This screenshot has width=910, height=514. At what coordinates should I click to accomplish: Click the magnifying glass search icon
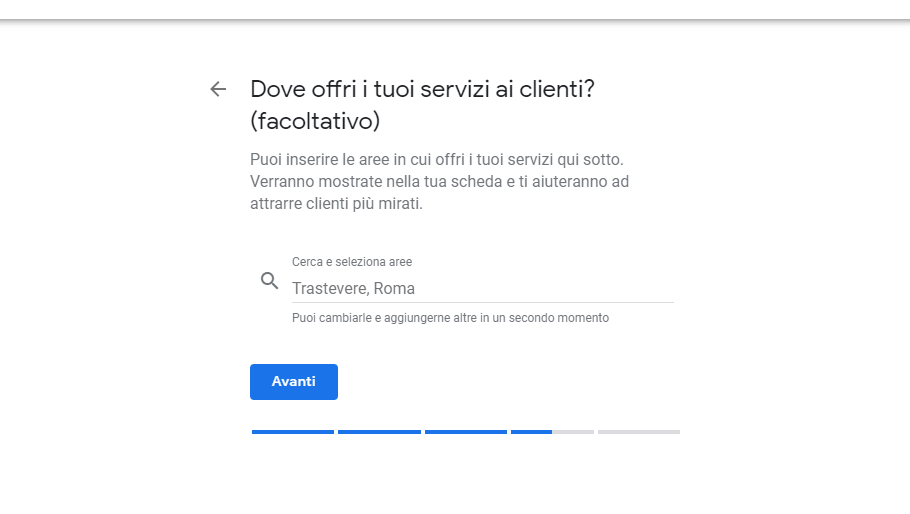pyautogui.click(x=269, y=281)
